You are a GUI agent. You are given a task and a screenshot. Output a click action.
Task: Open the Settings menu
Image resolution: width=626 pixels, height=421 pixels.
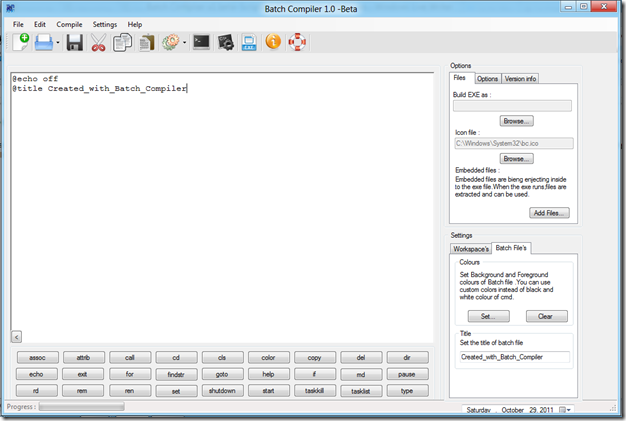(105, 24)
